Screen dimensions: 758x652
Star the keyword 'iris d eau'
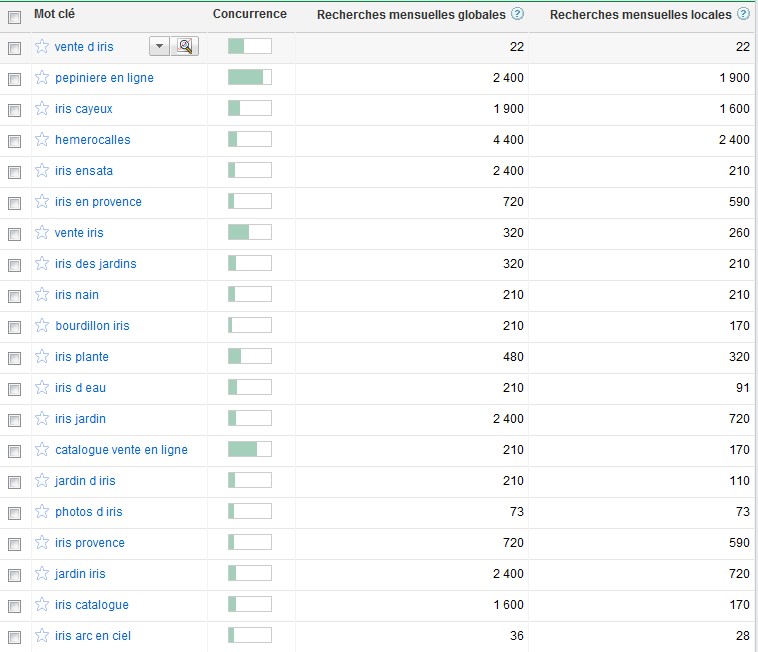tap(42, 387)
